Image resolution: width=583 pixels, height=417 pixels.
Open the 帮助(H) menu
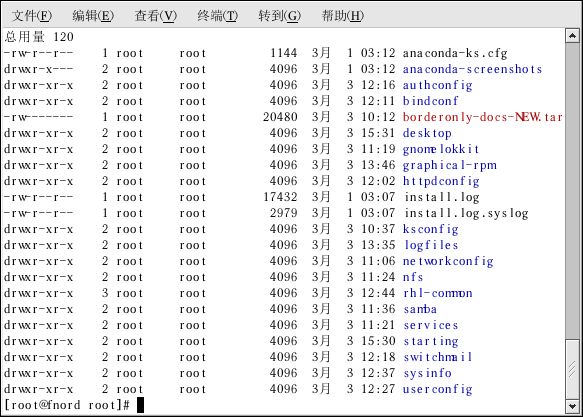click(x=342, y=16)
